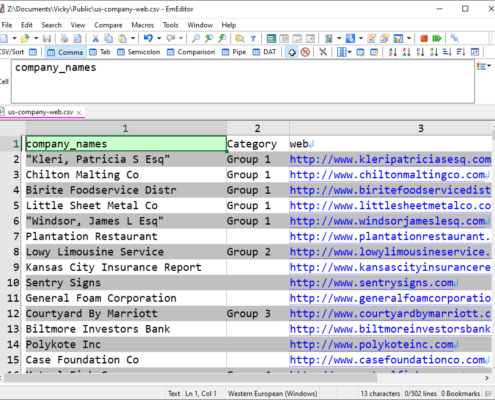Image resolution: width=495 pixels, height=400 pixels.
Task: Click the Undo arrow icon
Action: 148,38
